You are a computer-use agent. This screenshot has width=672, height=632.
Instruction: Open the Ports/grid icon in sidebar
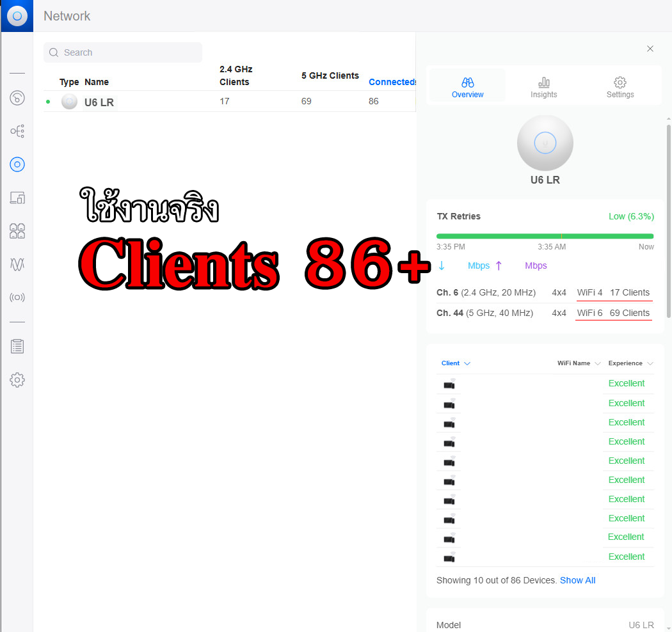[x=17, y=231]
